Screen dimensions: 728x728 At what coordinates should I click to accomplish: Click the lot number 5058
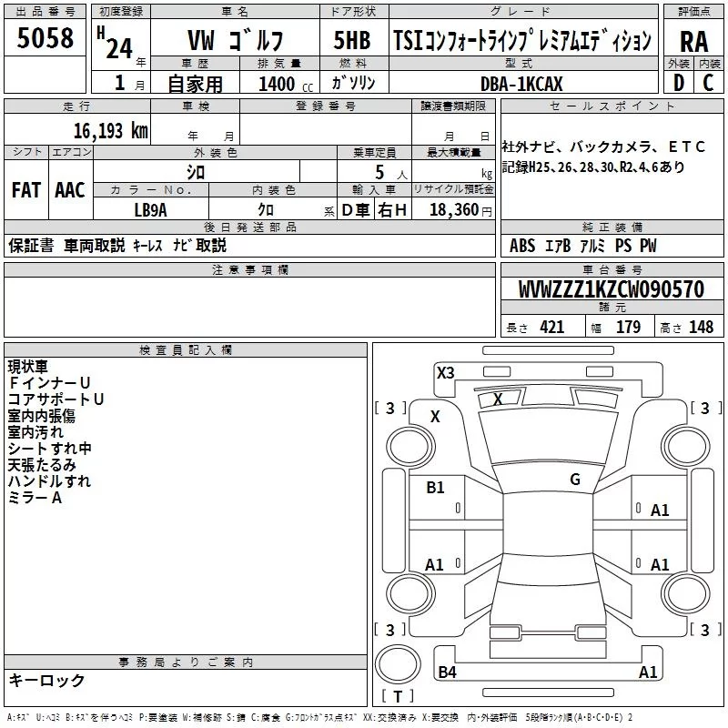(x=45, y=38)
